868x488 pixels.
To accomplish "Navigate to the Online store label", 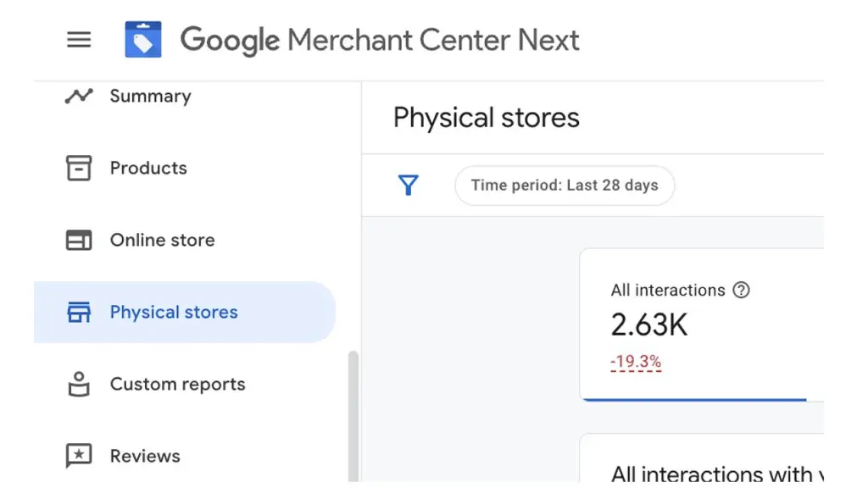I will point(162,241).
